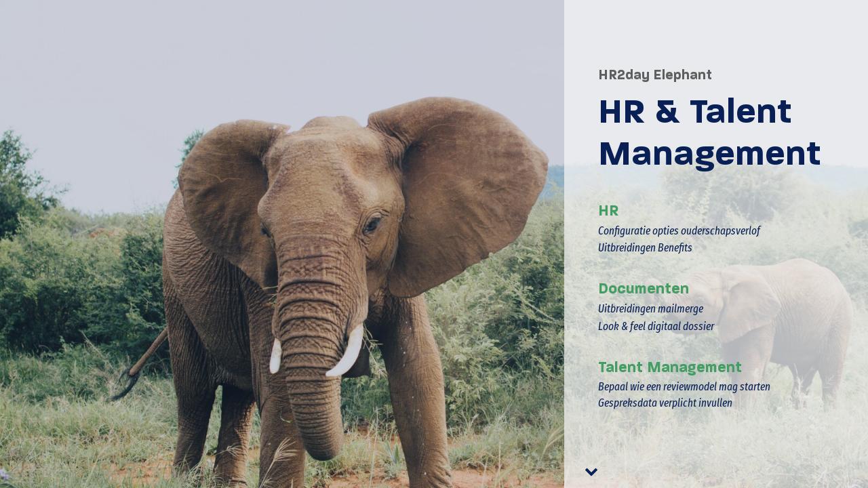Viewport: 868px width, 488px height.
Task: Select the Talent Management heading
Action: tap(669, 367)
